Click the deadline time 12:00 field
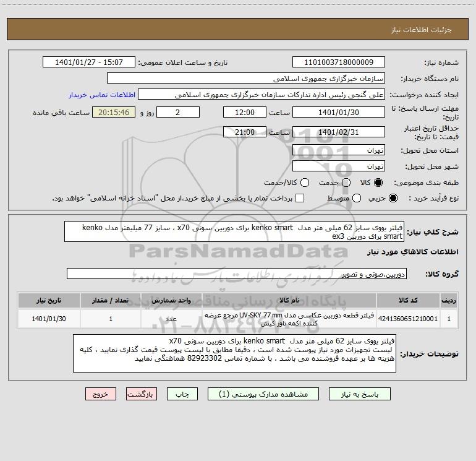This screenshot has height=461, width=476. 245,112
